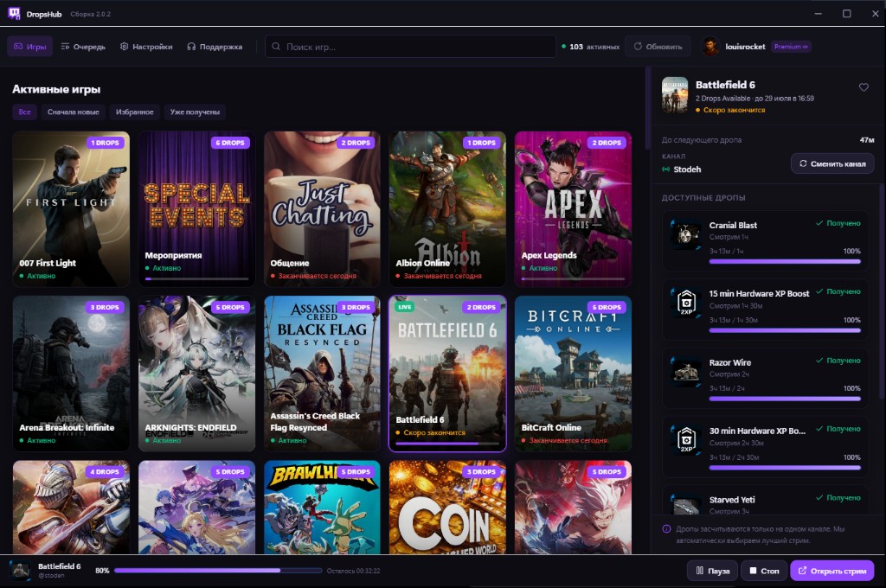Open the Настройки tab
Viewport: 886px width, 588px height.
(x=146, y=47)
